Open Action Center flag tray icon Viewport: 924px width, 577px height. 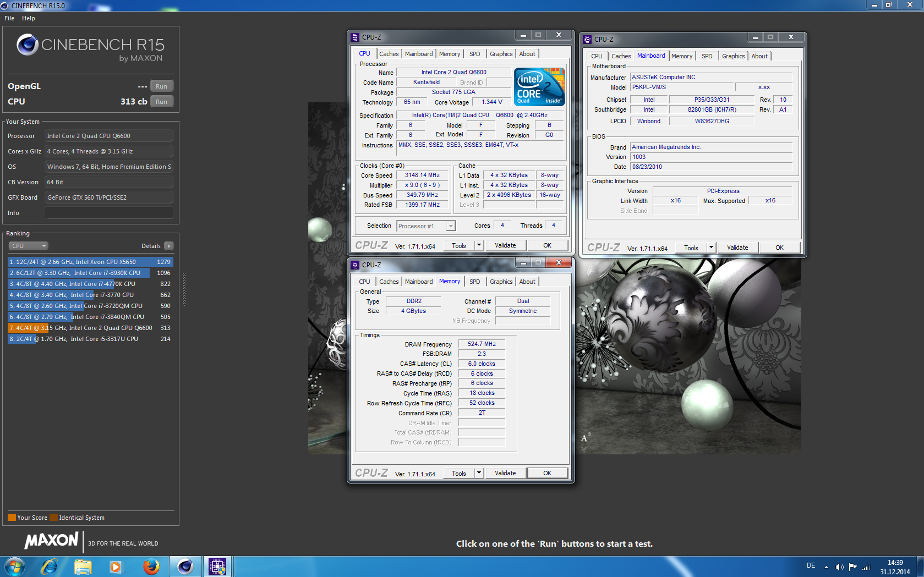[852, 567]
